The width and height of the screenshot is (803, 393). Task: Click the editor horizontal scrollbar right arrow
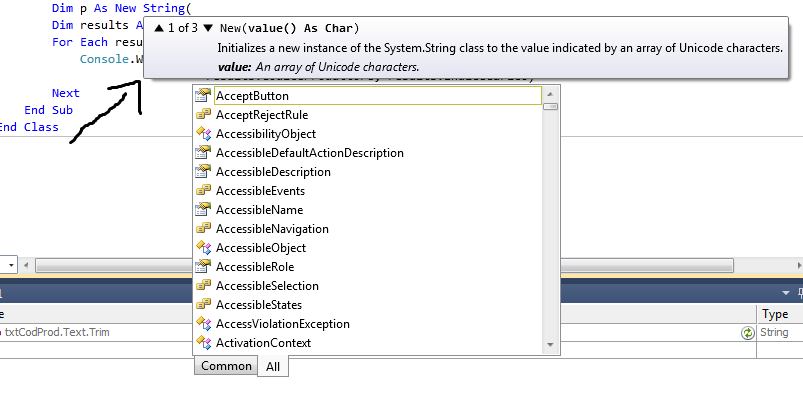click(798, 265)
